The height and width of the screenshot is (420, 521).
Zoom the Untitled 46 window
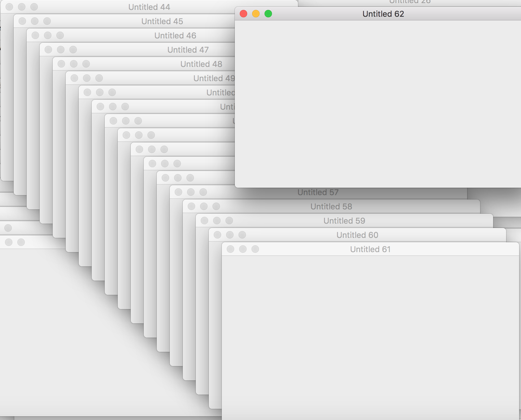click(60, 35)
